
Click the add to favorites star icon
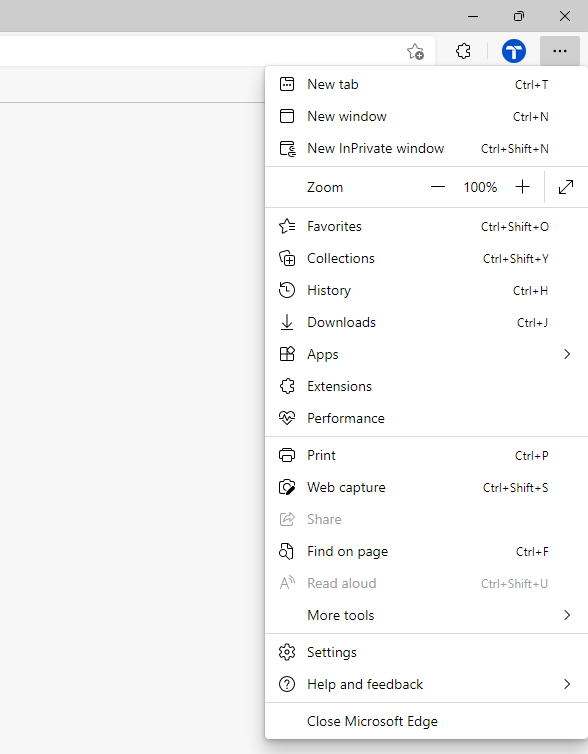pyautogui.click(x=415, y=51)
